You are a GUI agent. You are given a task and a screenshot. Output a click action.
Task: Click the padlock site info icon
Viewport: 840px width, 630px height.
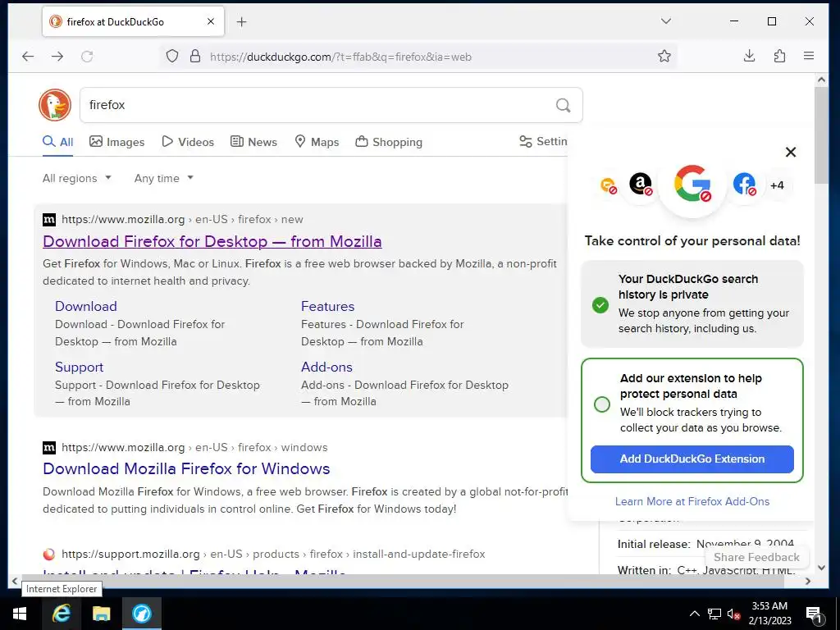click(195, 57)
